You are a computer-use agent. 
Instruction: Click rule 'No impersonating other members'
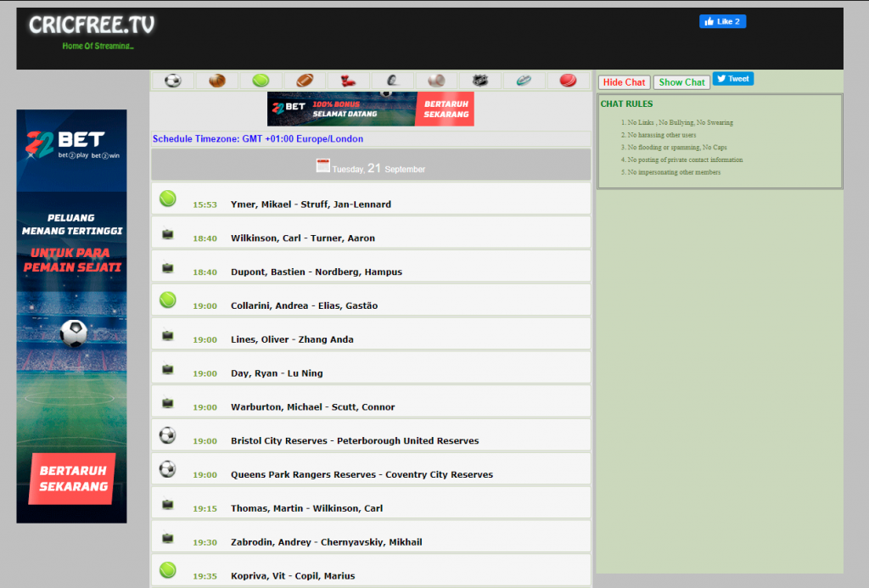(x=674, y=172)
